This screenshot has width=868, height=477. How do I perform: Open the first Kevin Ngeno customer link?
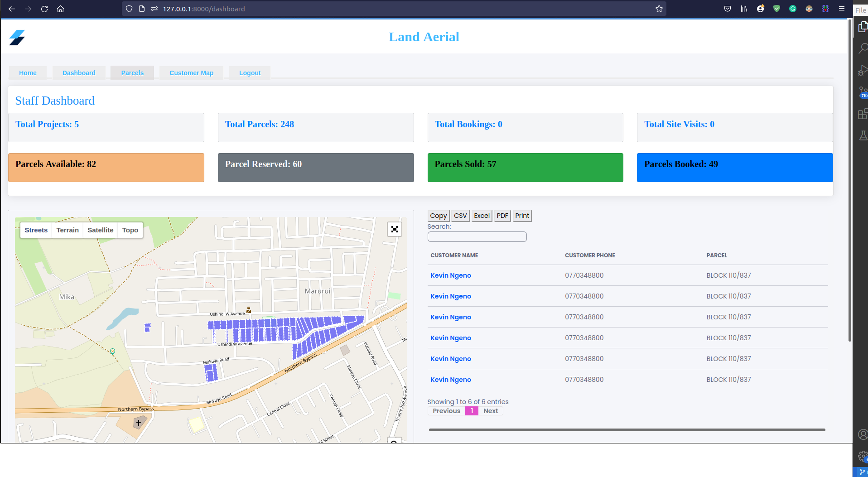(450, 275)
